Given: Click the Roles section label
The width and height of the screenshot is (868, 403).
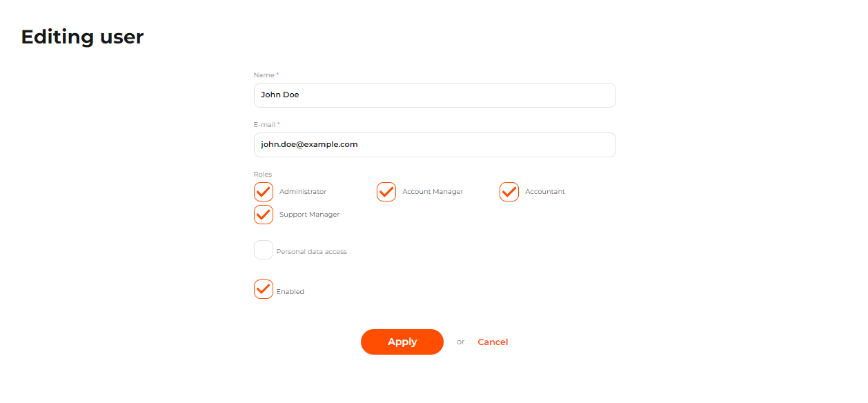Looking at the screenshot, I should coord(263,175).
